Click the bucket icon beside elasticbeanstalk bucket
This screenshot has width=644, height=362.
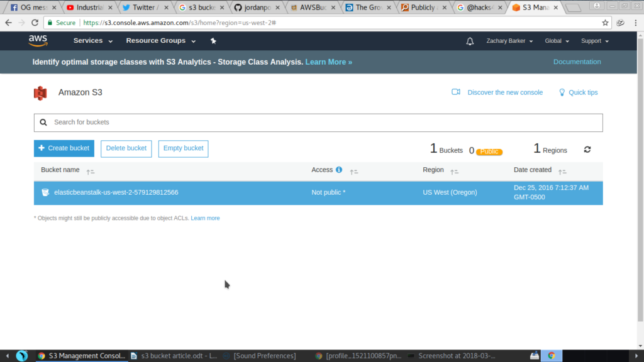[x=45, y=192]
